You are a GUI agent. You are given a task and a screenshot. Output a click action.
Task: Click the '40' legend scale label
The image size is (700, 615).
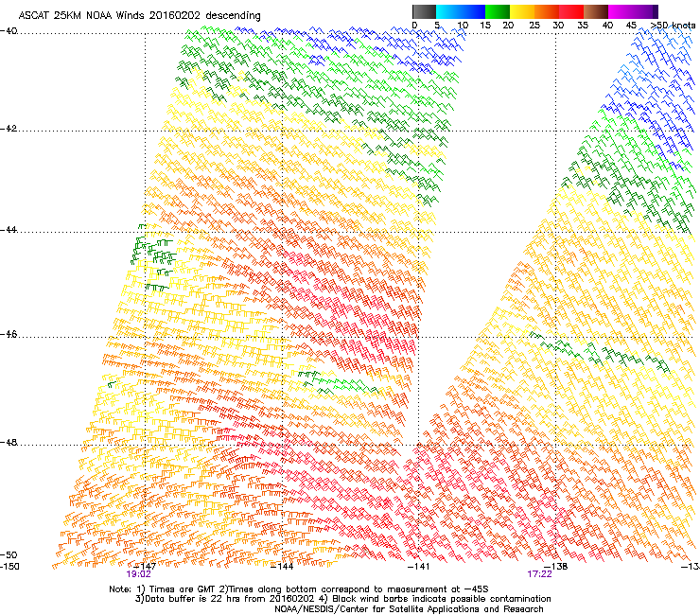tap(607, 25)
